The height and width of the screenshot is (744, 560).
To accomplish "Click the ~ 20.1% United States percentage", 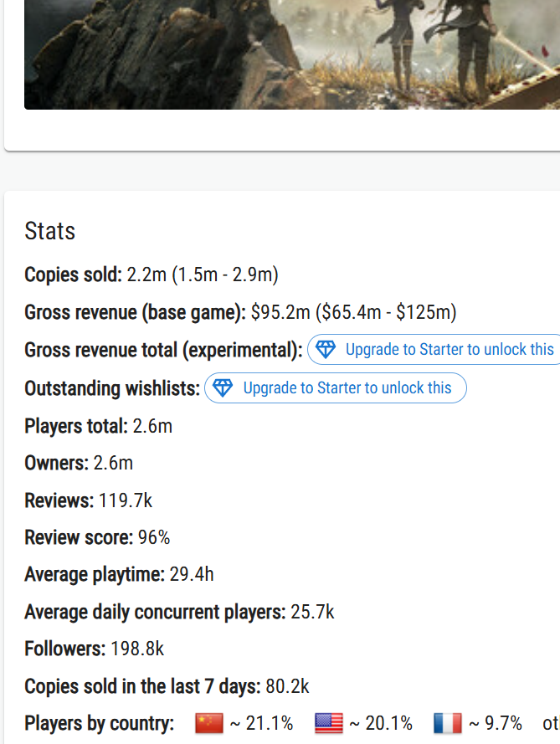I will [381, 724].
